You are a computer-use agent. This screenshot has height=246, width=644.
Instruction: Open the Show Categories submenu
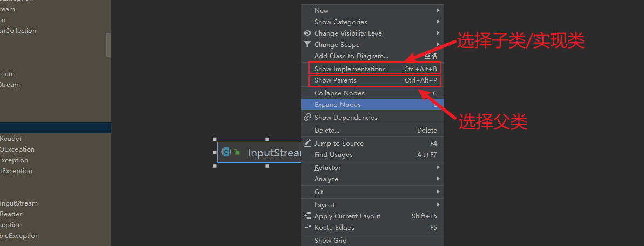(x=341, y=22)
